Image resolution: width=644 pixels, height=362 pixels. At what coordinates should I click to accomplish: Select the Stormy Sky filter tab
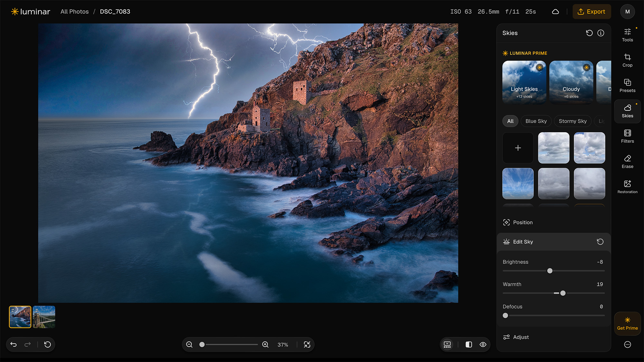[573, 121]
